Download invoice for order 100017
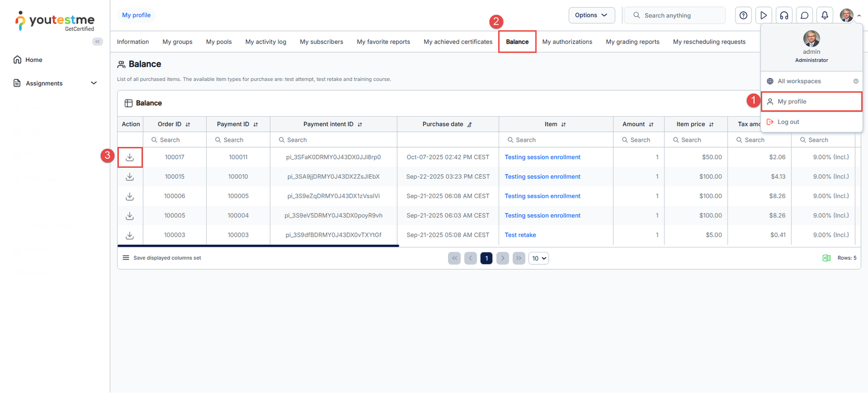This screenshot has height=393, width=868. pos(130,157)
